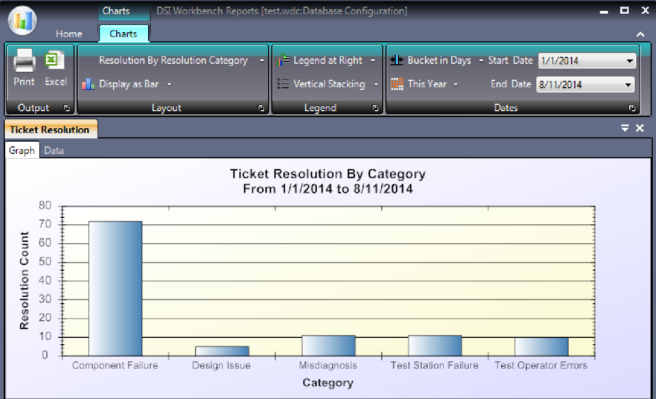Switch to the Data view tab
Viewport: 656px width, 399px height.
click(54, 151)
